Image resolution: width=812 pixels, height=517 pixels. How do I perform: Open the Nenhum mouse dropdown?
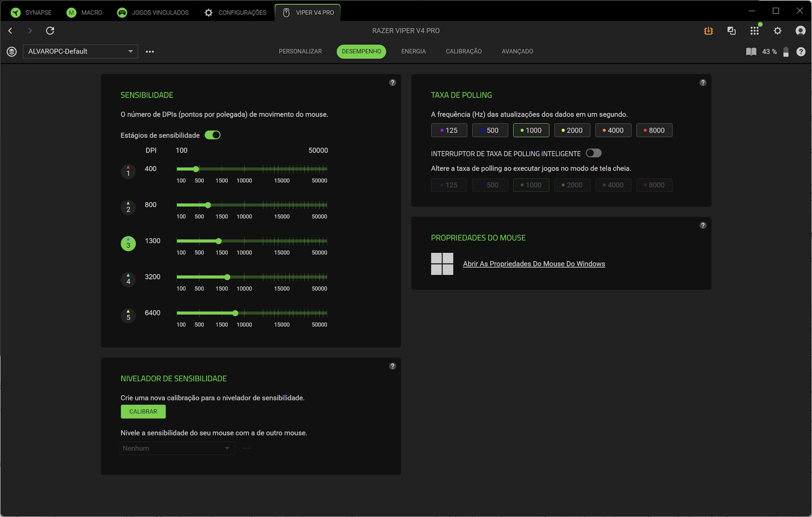[x=177, y=448]
